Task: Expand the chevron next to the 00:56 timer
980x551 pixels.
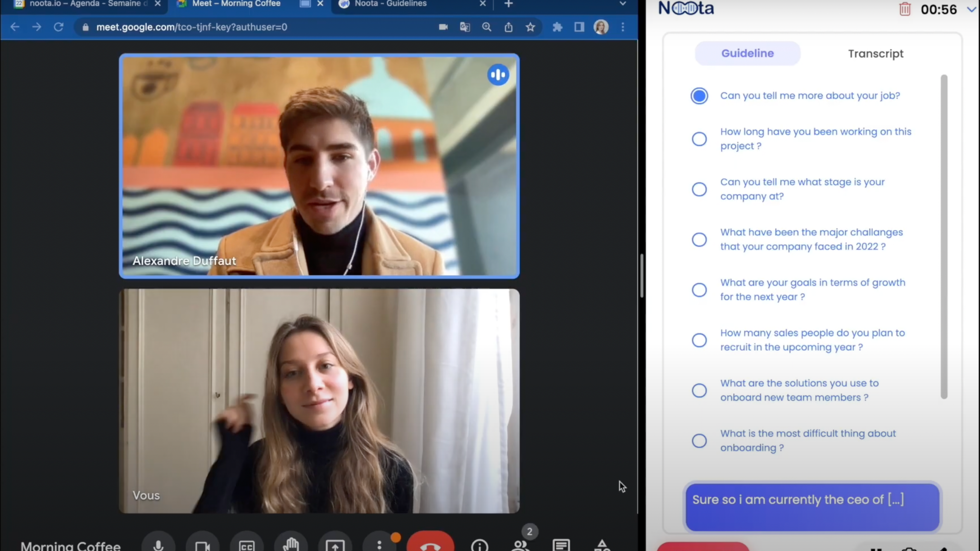Action: [971, 9]
